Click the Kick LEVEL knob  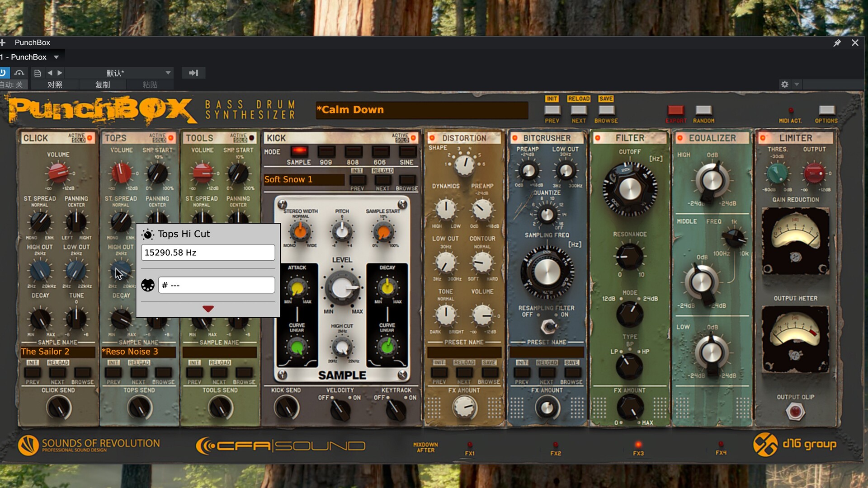pyautogui.click(x=342, y=287)
